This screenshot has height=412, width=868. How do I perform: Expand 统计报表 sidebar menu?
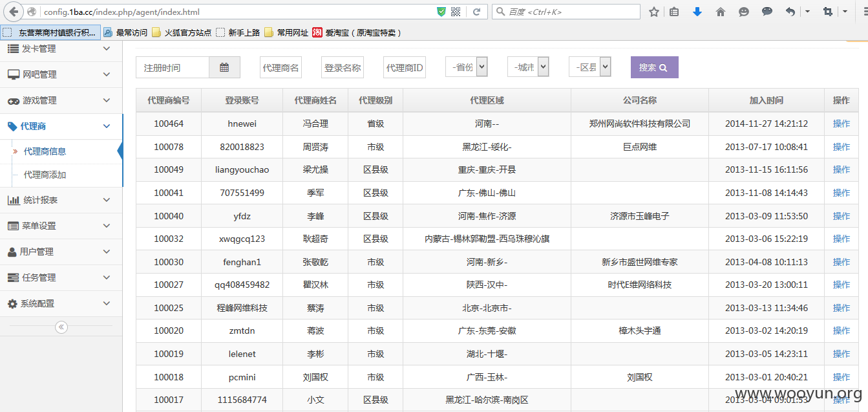pyautogui.click(x=61, y=200)
